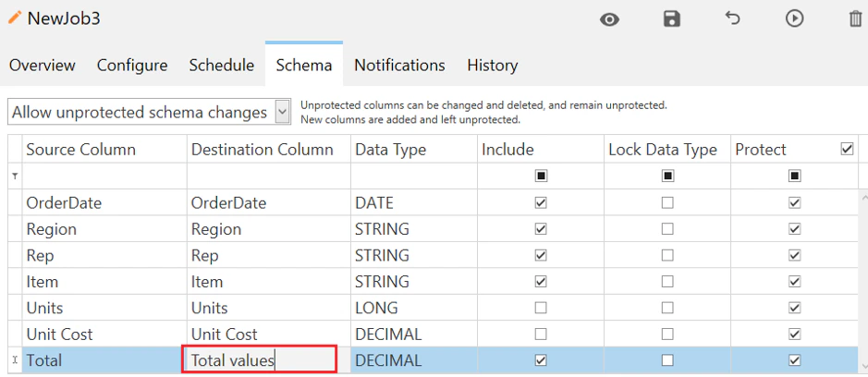Click the eye preview icon
868x377 pixels.
click(609, 20)
